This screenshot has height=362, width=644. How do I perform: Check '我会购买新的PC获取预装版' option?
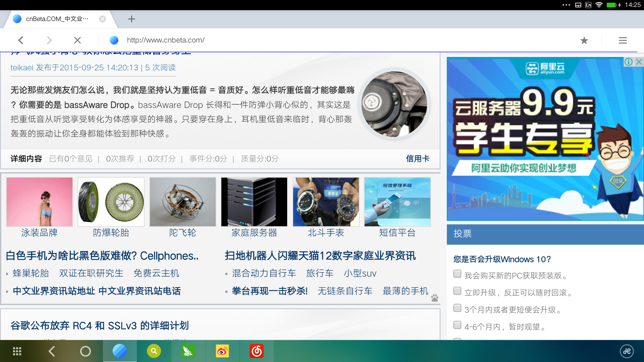(x=457, y=274)
